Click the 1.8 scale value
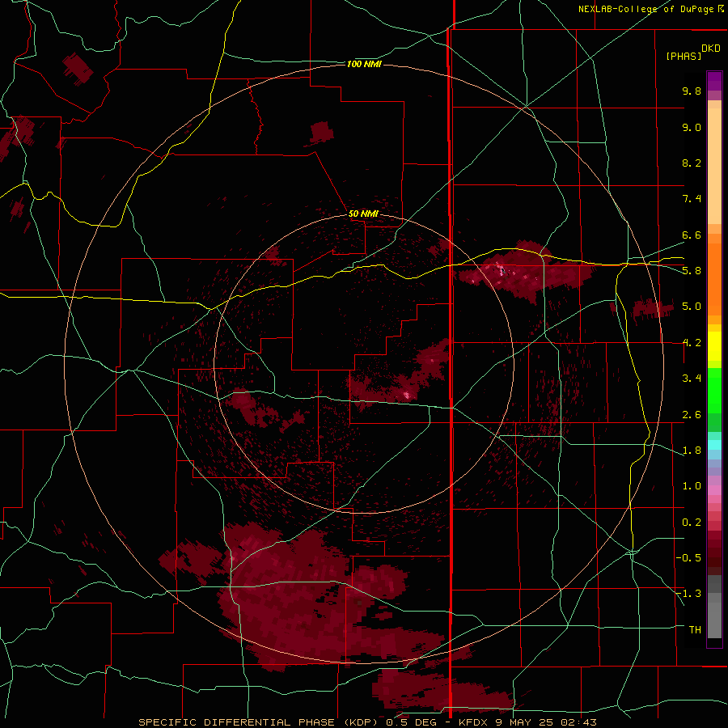The width and height of the screenshot is (728, 728). click(x=692, y=451)
